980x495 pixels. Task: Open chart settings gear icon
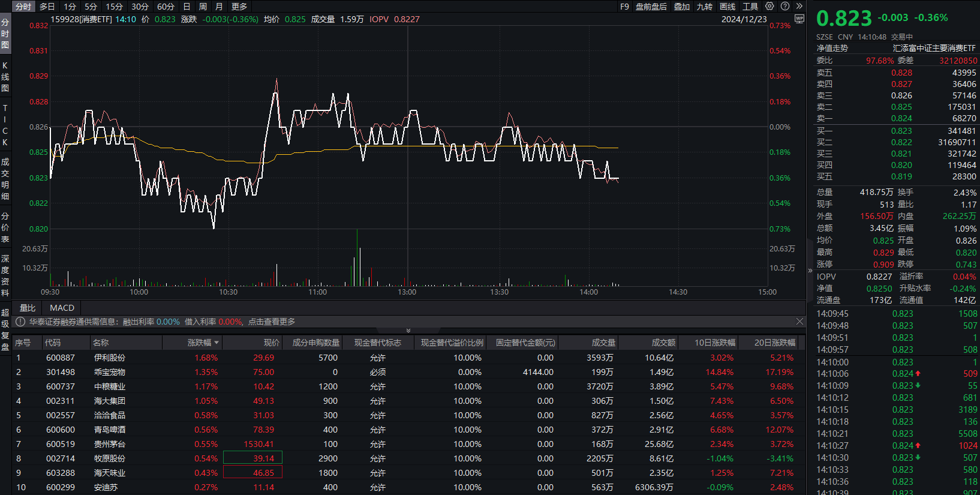pyautogui.click(x=769, y=6)
